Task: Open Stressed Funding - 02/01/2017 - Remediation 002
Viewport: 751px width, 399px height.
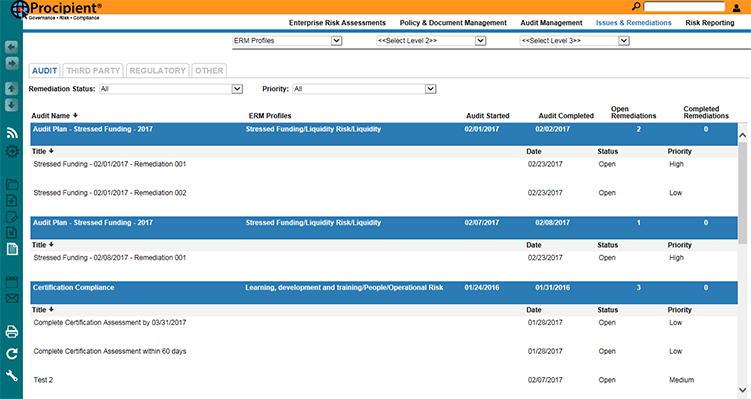Action: coord(110,193)
